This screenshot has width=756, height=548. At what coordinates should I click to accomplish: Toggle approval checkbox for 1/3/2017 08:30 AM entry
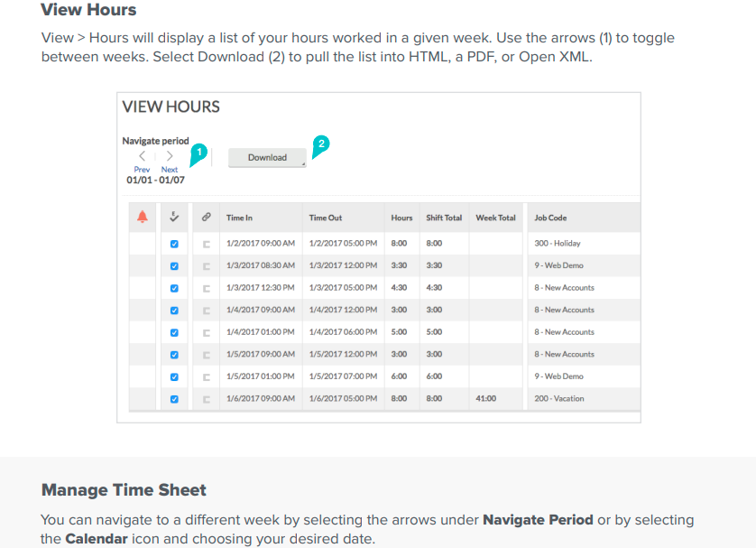pyautogui.click(x=174, y=265)
